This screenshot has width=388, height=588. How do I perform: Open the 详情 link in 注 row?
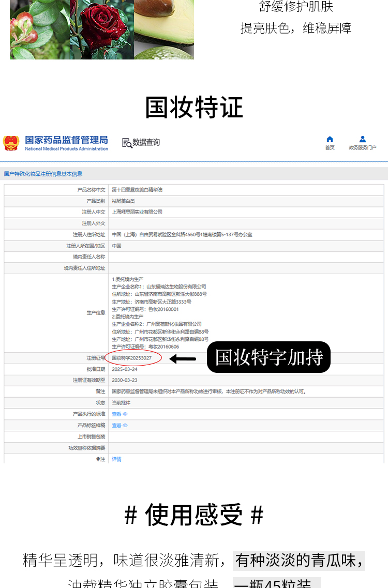pyautogui.click(x=116, y=459)
